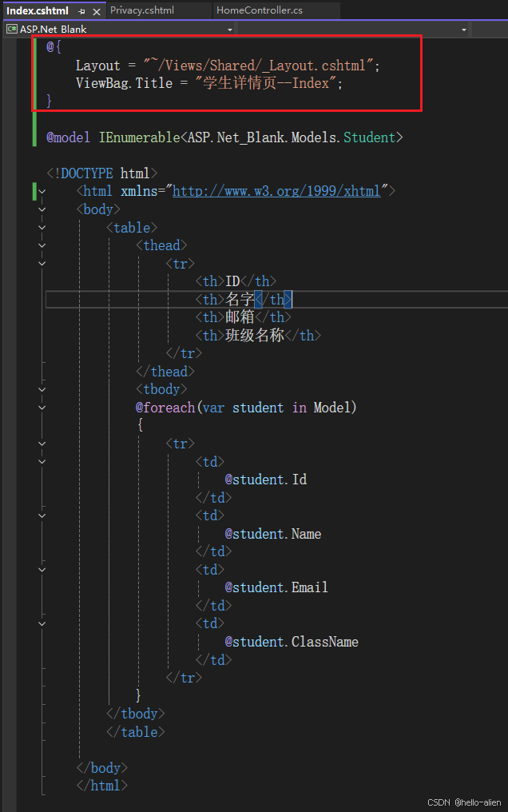Open the ASP.Net Blank project dropdown
The height and width of the screenshot is (812, 508).
pyautogui.click(x=230, y=30)
